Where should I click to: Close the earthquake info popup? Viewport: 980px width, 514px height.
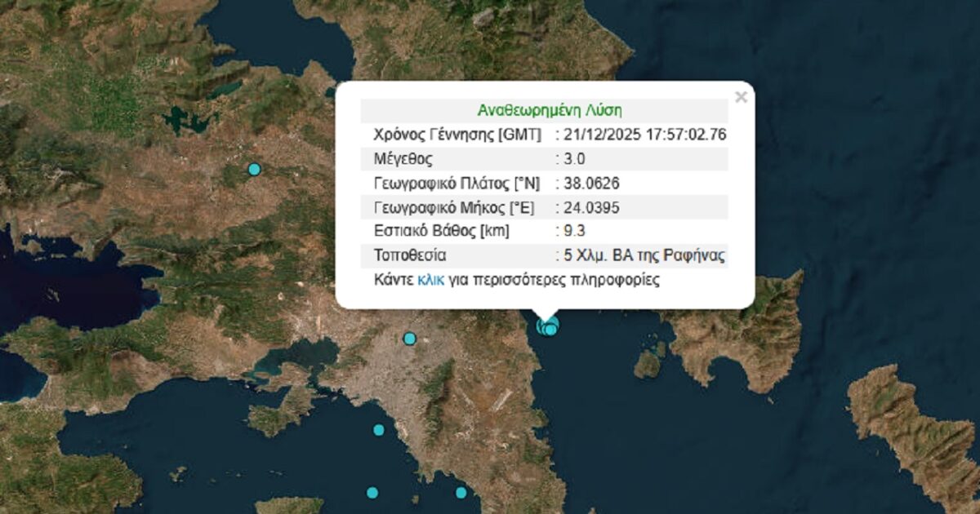(x=741, y=98)
